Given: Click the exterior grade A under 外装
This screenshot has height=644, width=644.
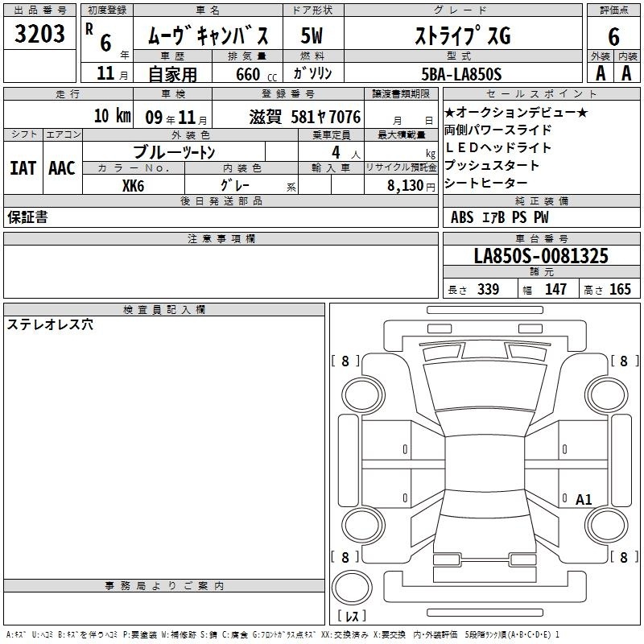Looking at the screenshot, I should [x=600, y=73].
